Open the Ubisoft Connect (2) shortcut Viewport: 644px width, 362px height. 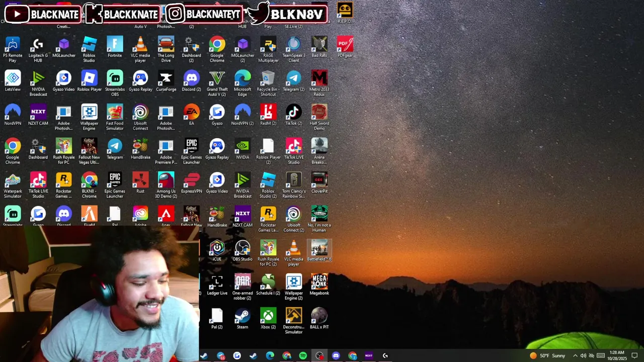294,219
